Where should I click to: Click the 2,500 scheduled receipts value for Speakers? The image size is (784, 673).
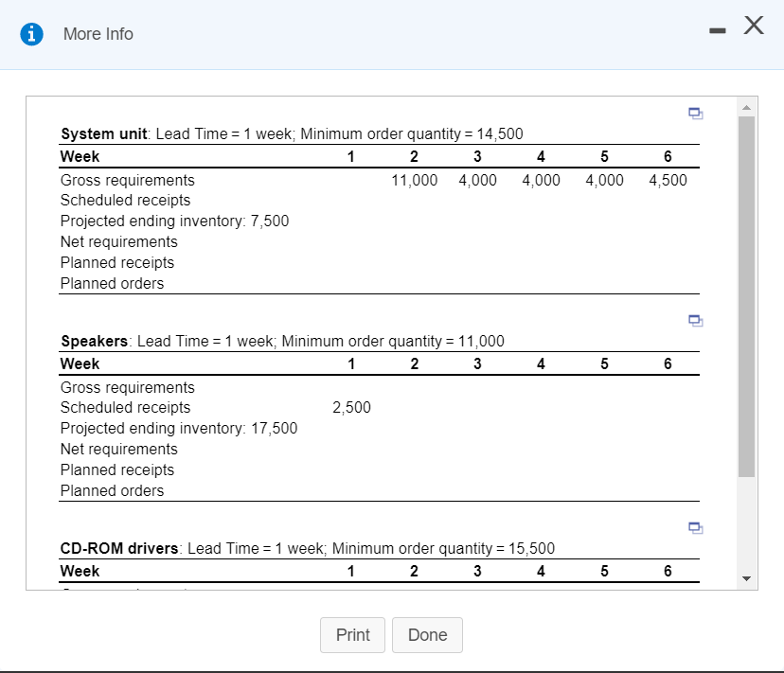pos(351,407)
